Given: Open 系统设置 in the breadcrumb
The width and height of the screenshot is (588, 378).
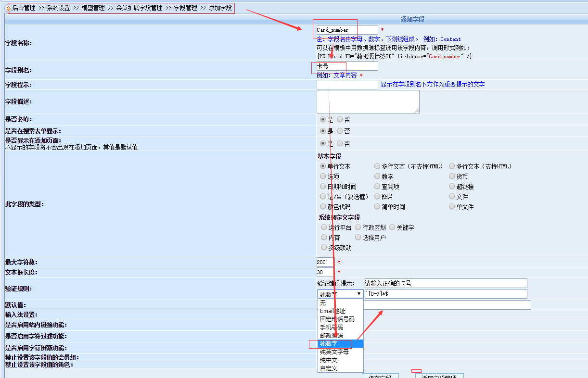Looking at the screenshot, I should click(x=58, y=8).
